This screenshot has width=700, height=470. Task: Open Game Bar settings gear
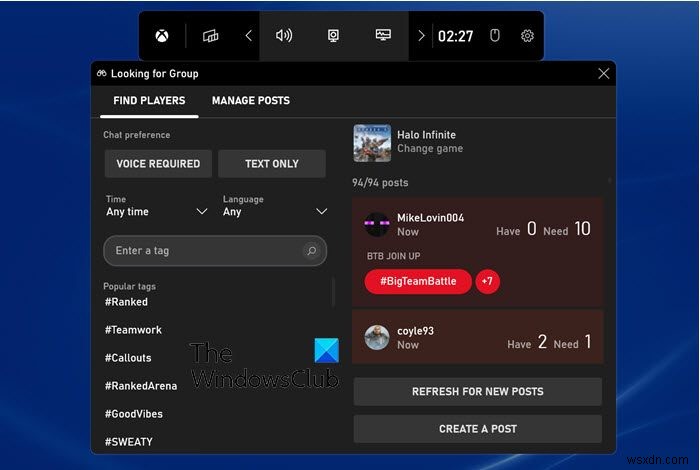pyautogui.click(x=527, y=36)
